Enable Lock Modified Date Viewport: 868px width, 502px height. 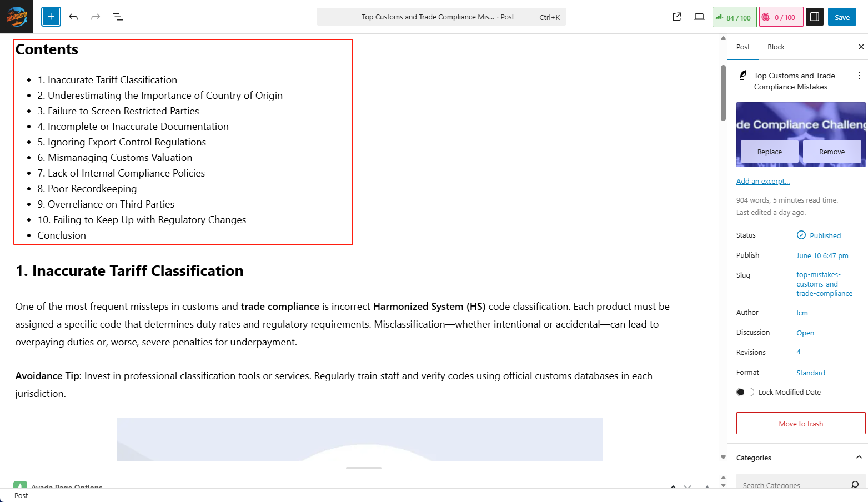click(x=745, y=392)
